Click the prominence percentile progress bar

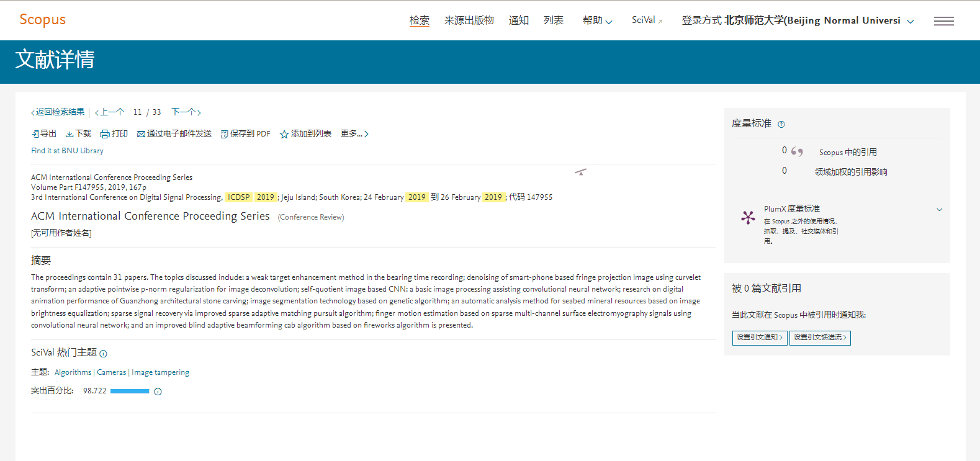click(130, 392)
